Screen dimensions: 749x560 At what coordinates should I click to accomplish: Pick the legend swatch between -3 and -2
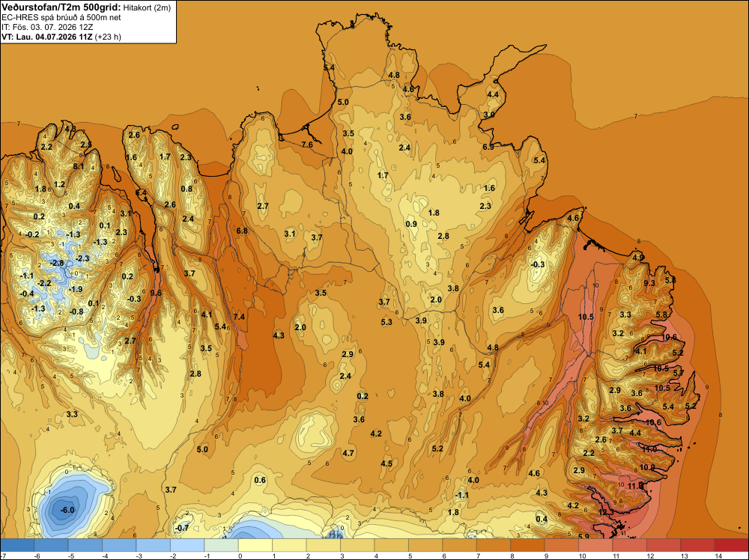pos(154,545)
